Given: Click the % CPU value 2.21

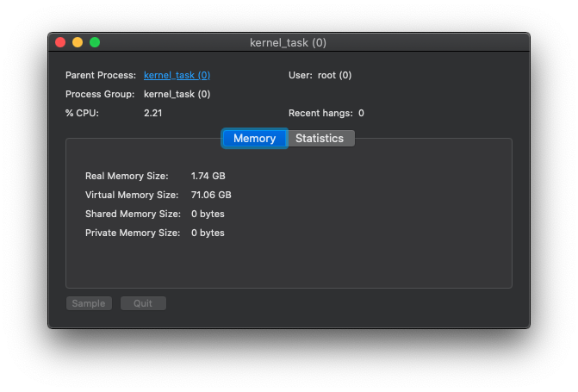Looking at the screenshot, I should coord(153,113).
